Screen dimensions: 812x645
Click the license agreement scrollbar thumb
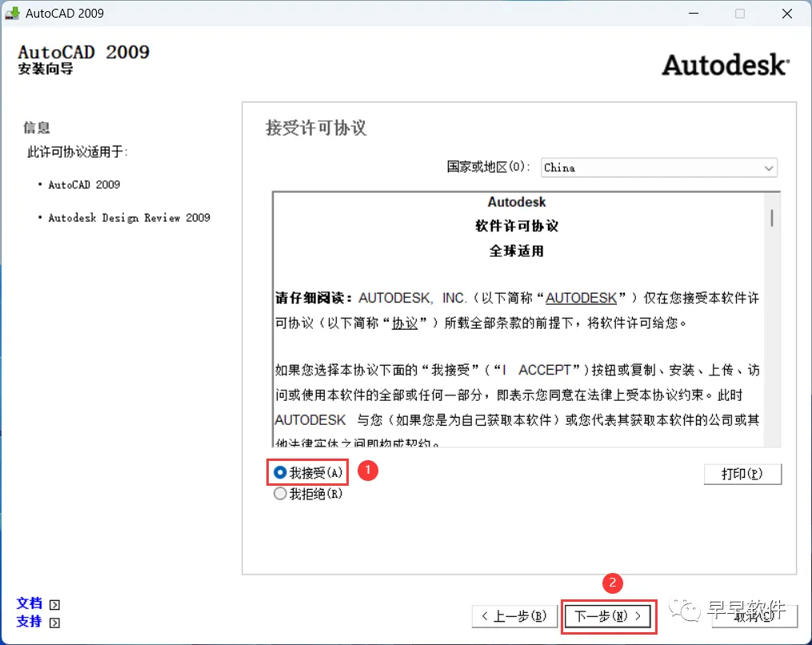[772, 218]
